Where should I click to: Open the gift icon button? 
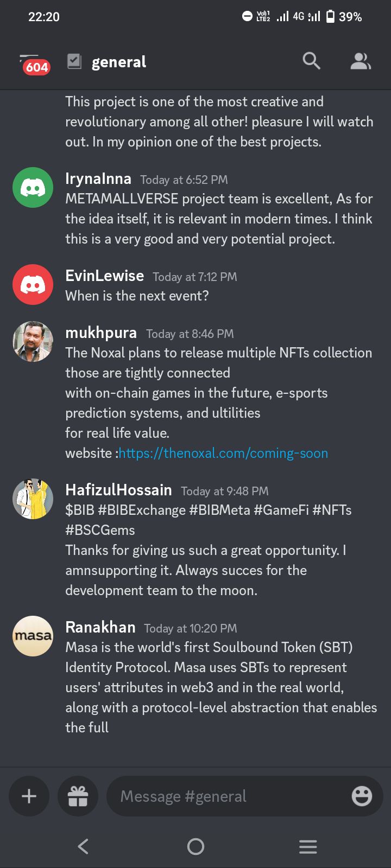coord(78,796)
